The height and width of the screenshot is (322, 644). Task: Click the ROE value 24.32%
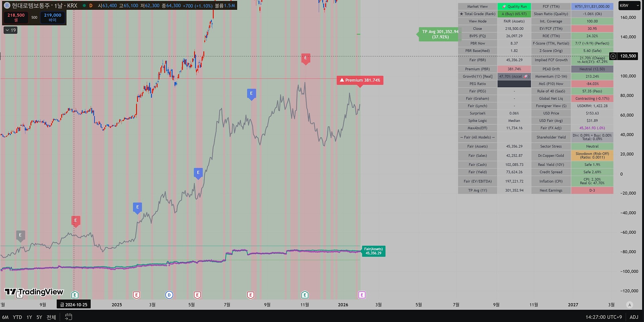click(x=592, y=36)
